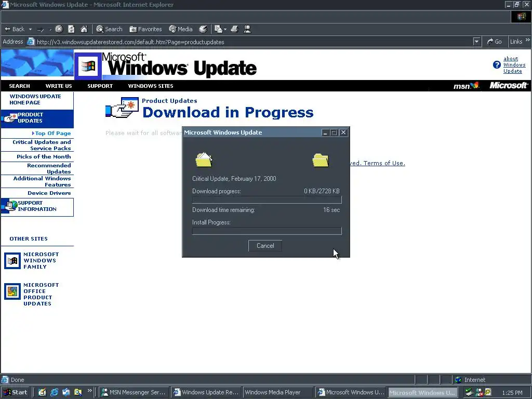Expand the address bar dropdown
The width and height of the screenshot is (532, 399).
point(477,42)
